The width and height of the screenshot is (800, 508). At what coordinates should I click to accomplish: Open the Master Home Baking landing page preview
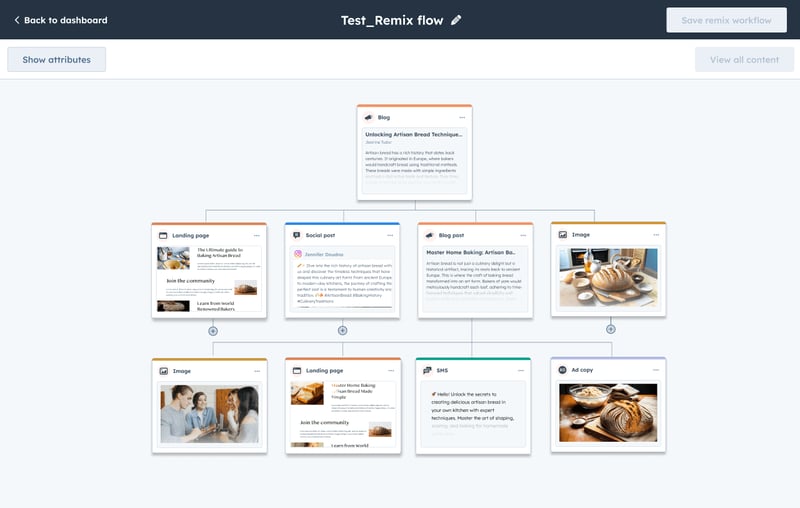coord(343,414)
